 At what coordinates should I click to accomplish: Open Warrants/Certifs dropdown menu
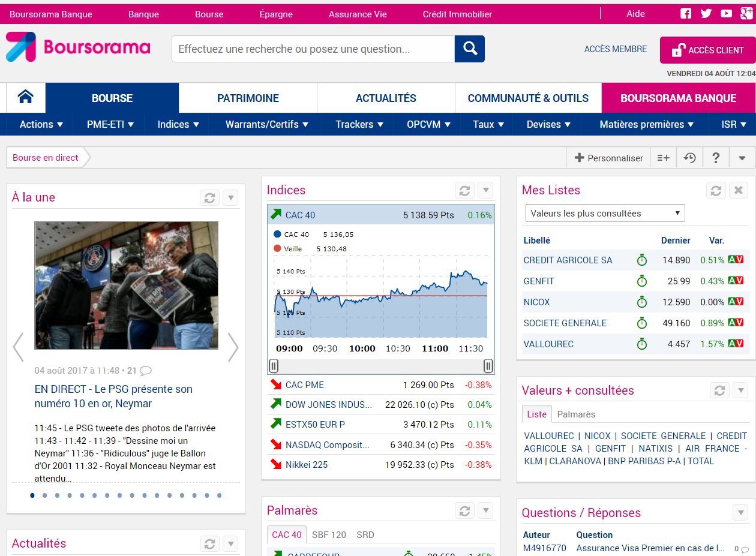point(267,124)
